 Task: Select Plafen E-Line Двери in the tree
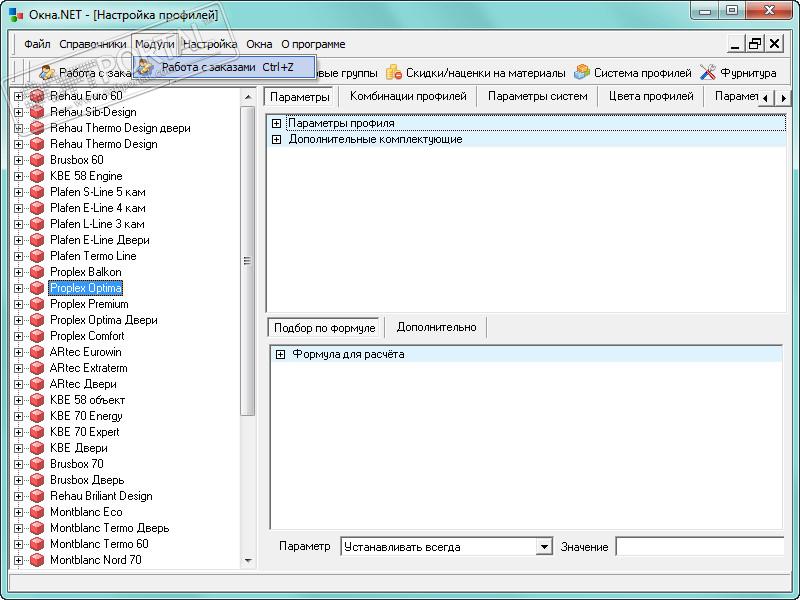99,240
